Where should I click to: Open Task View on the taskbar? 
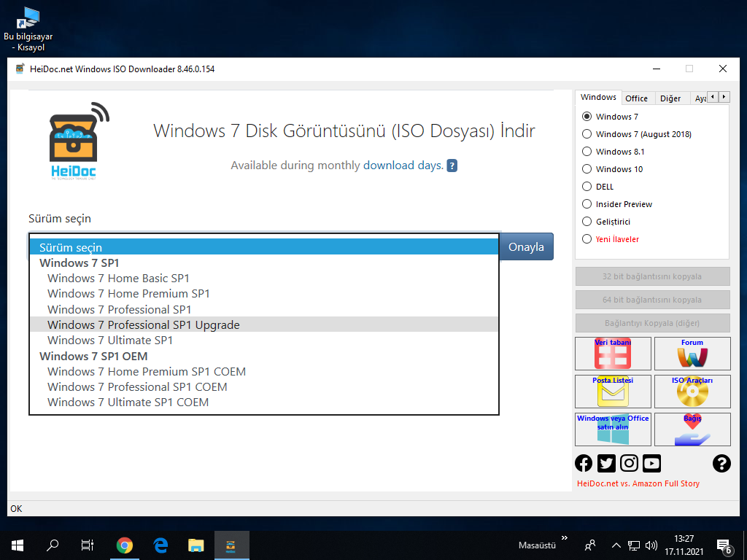[88, 545]
